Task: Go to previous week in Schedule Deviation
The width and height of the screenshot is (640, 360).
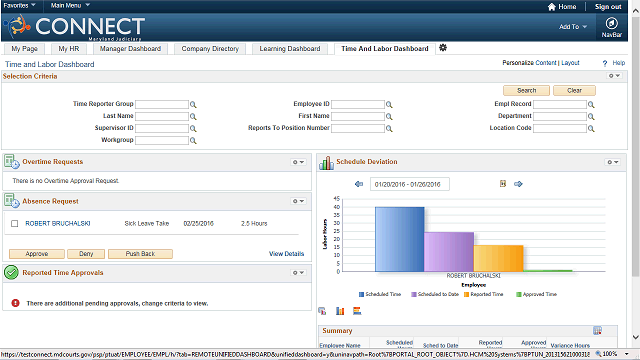Action: point(359,184)
